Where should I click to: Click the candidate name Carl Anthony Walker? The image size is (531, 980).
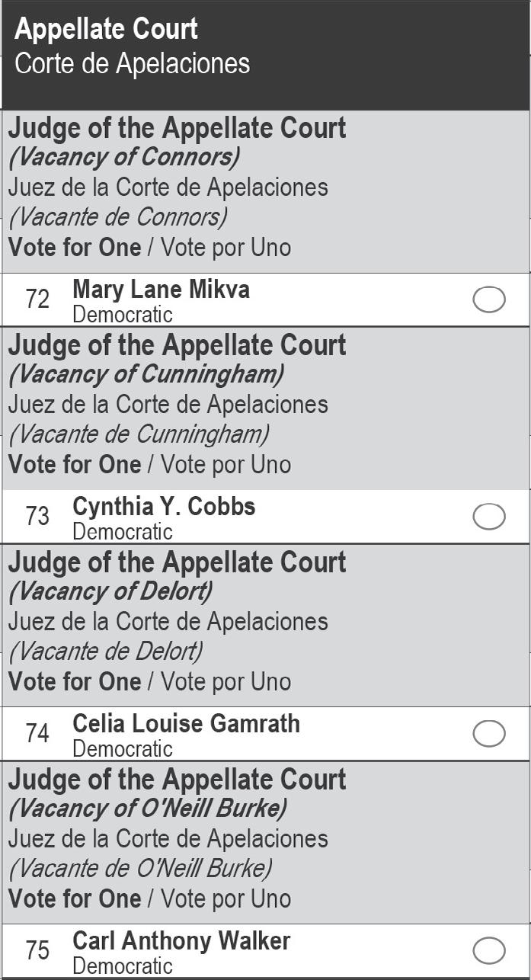coord(181,940)
